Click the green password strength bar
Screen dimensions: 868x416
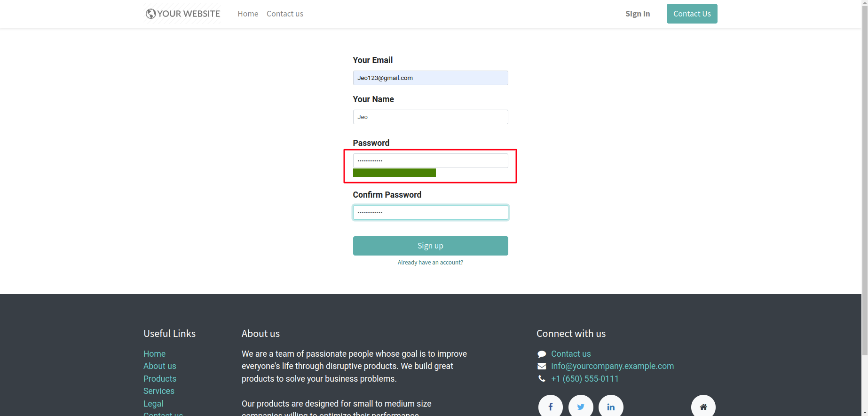[394, 173]
